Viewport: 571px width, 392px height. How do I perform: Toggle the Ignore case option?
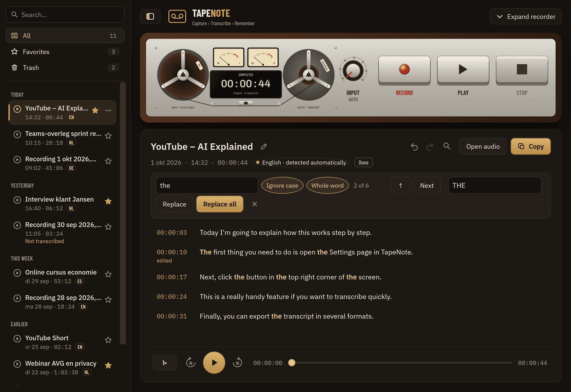(x=282, y=186)
